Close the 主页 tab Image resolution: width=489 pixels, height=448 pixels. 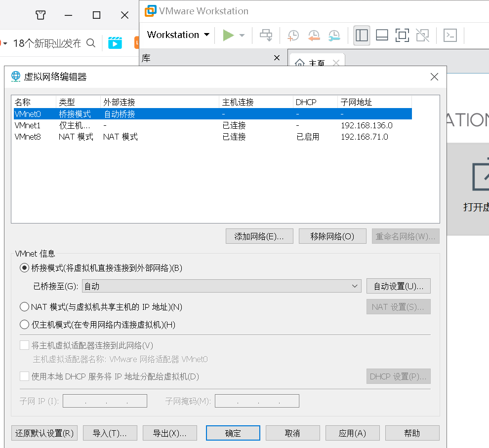[x=336, y=63]
